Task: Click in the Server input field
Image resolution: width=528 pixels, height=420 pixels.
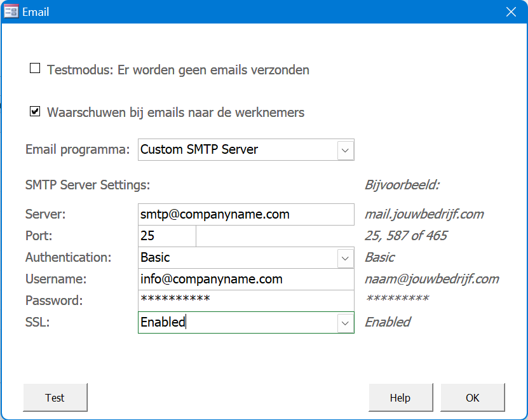Action: (245, 215)
